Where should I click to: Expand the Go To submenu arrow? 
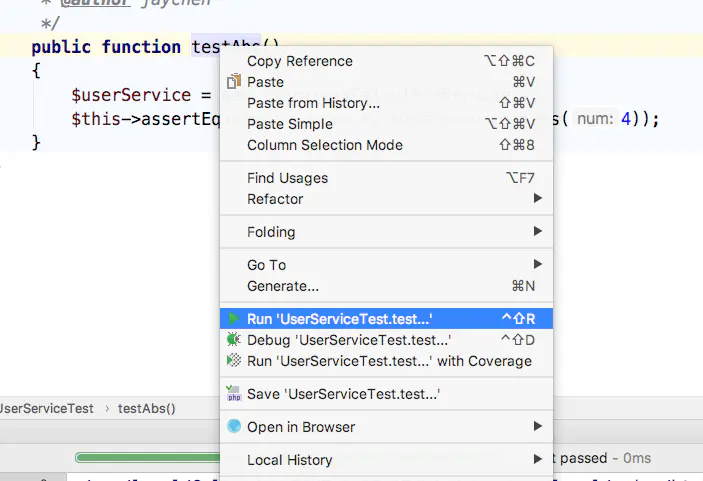(x=538, y=264)
